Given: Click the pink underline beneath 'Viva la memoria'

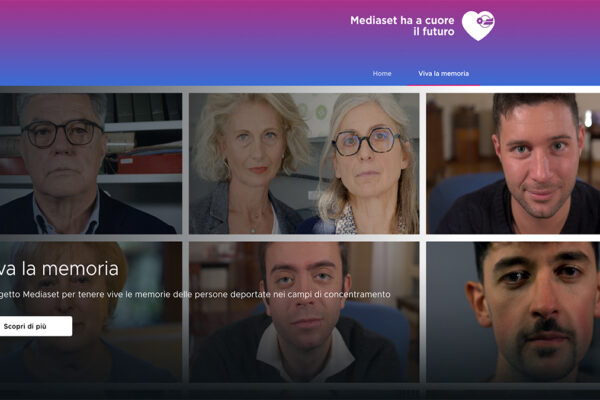Looking at the screenshot, I should click(x=443, y=85).
